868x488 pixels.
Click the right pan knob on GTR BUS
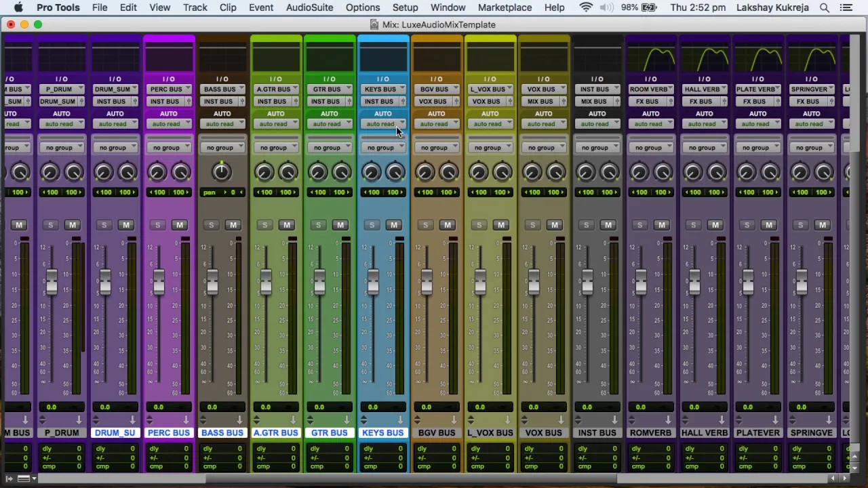(x=341, y=172)
